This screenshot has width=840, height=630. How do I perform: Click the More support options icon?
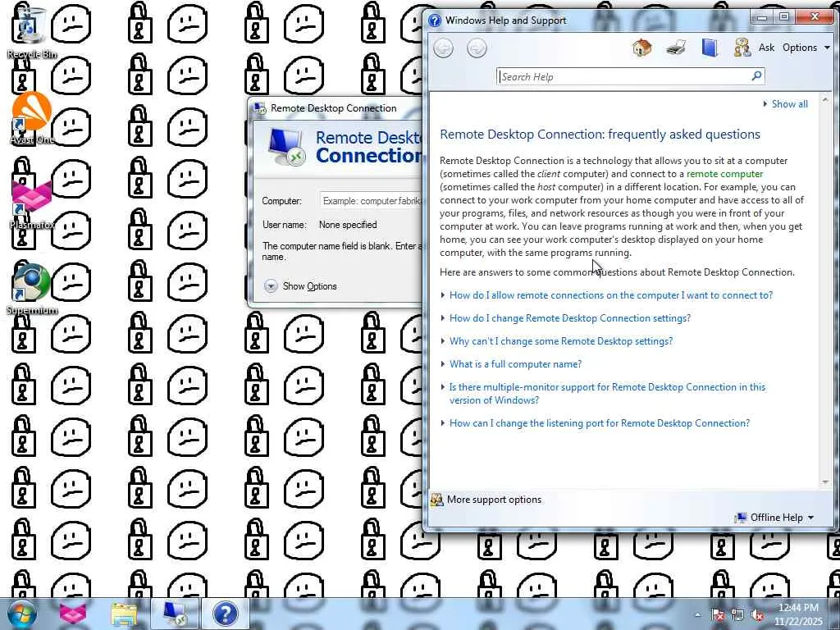(437, 500)
